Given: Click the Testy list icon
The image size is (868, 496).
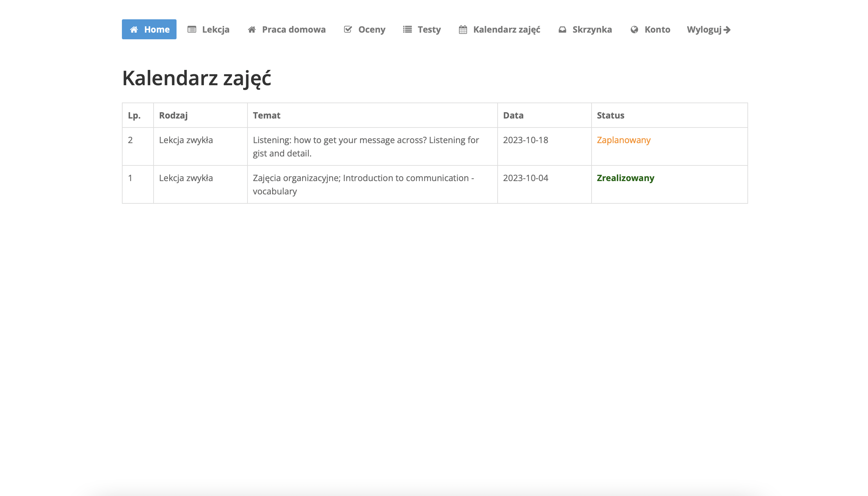Looking at the screenshot, I should 407,30.
